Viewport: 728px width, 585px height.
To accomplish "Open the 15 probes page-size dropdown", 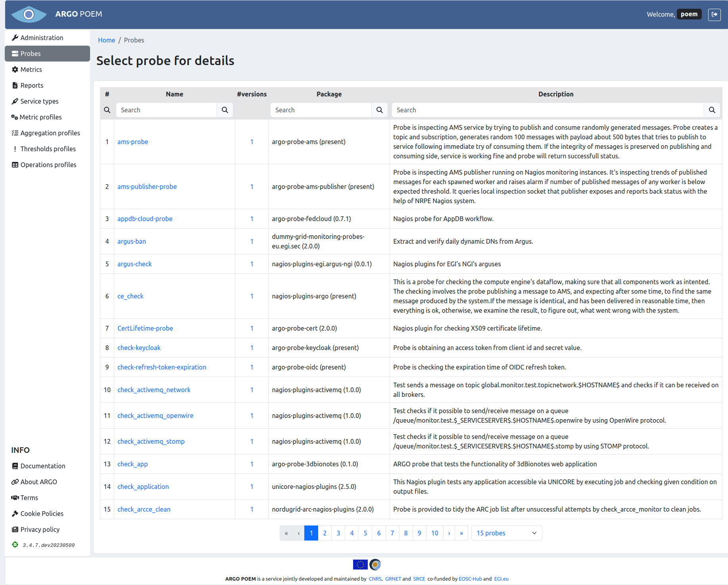I will click(506, 533).
